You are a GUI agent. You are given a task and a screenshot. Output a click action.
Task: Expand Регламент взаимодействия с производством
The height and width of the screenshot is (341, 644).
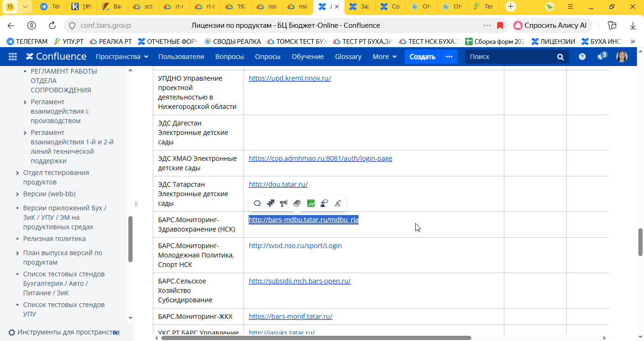click(x=25, y=102)
